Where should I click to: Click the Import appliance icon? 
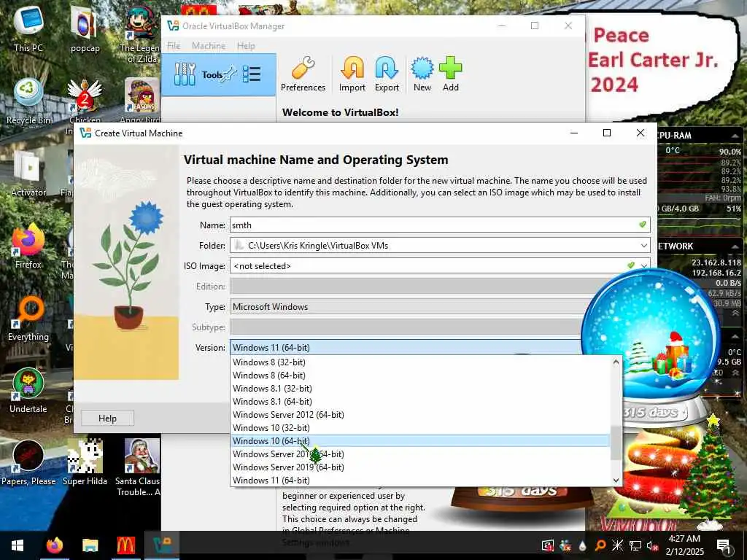tap(352, 74)
